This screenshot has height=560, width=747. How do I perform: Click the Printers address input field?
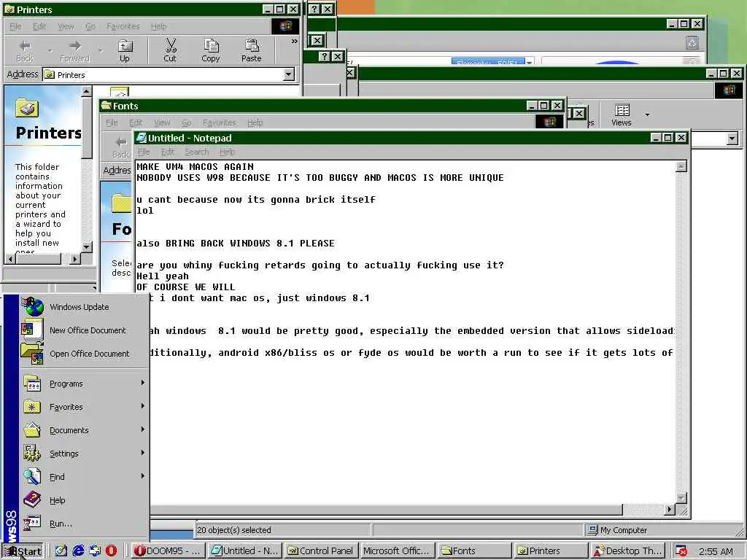coord(169,75)
